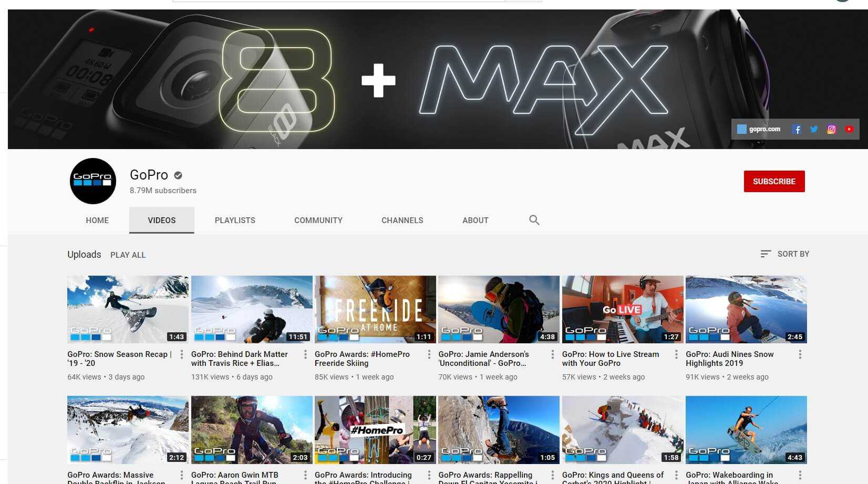Open title 'GoPro: Jamie Anderson's Unconditional'
The image size is (868, 484).
483,359
